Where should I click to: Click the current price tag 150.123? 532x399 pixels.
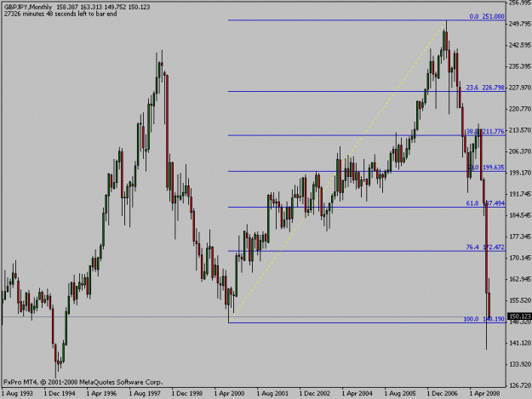tap(519, 316)
